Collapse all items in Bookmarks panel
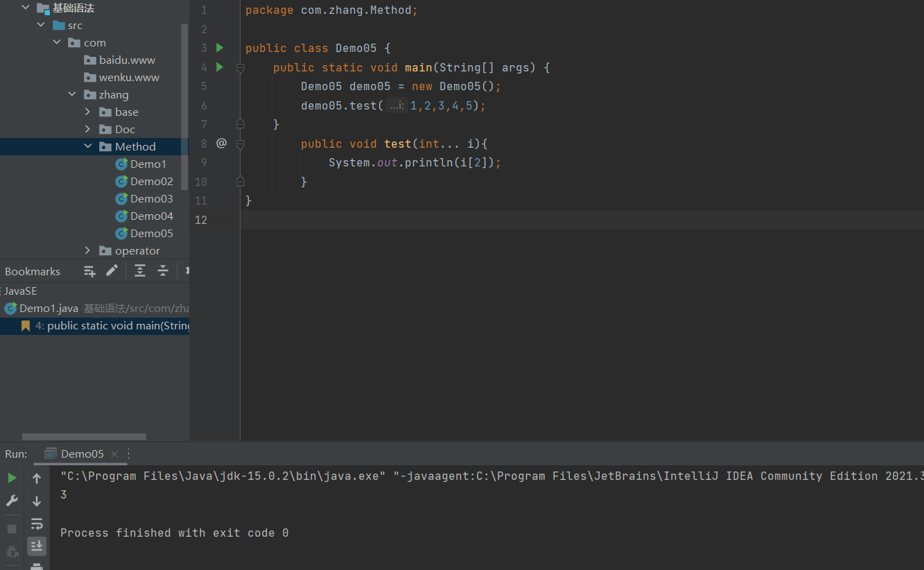This screenshot has width=924, height=570. 163,270
